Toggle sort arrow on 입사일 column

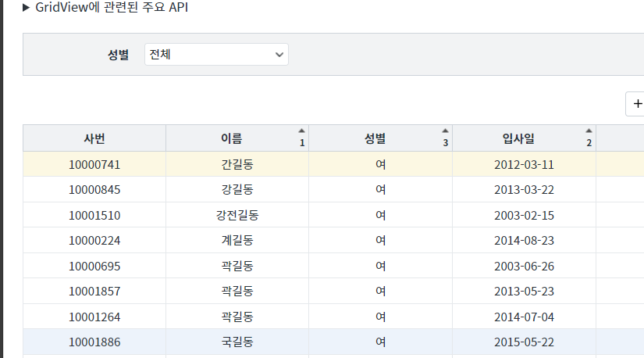click(x=589, y=131)
